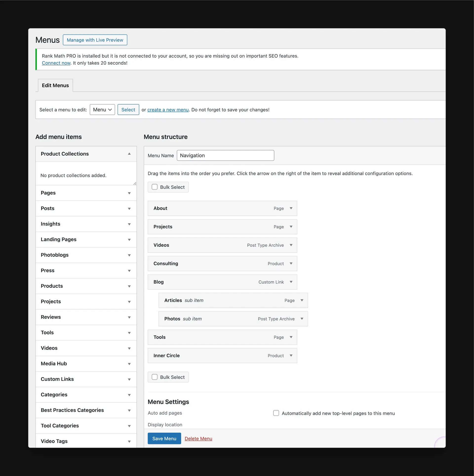Image resolution: width=474 pixels, height=476 pixels.
Task: Expand the Video Tags arrow
Action: coord(129,441)
